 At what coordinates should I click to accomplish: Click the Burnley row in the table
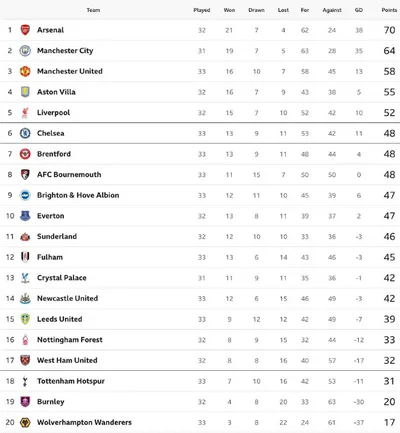coord(200,402)
